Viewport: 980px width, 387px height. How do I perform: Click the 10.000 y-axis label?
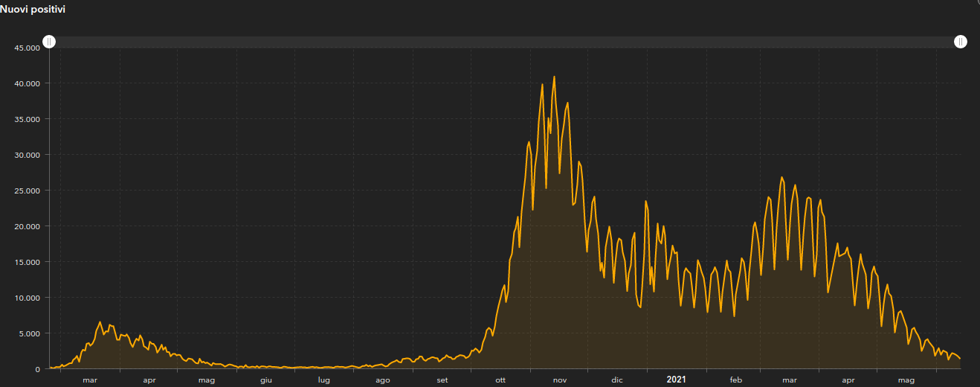(x=27, y=298)
